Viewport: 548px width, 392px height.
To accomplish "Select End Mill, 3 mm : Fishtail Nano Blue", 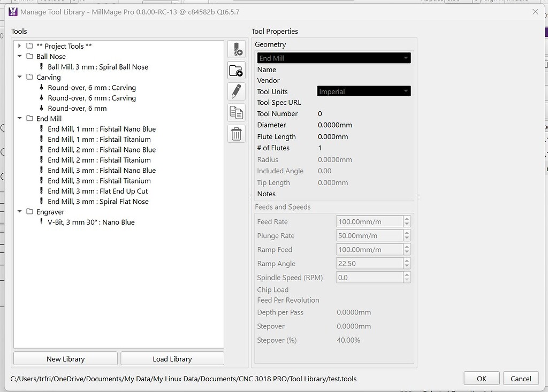I will click(102, 170).
